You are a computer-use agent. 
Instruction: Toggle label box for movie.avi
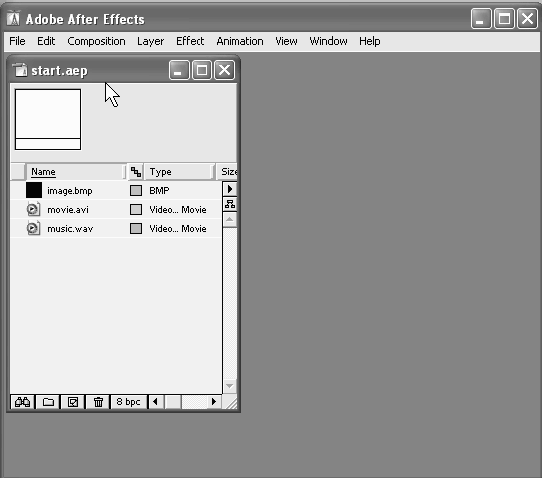point(136,209)
